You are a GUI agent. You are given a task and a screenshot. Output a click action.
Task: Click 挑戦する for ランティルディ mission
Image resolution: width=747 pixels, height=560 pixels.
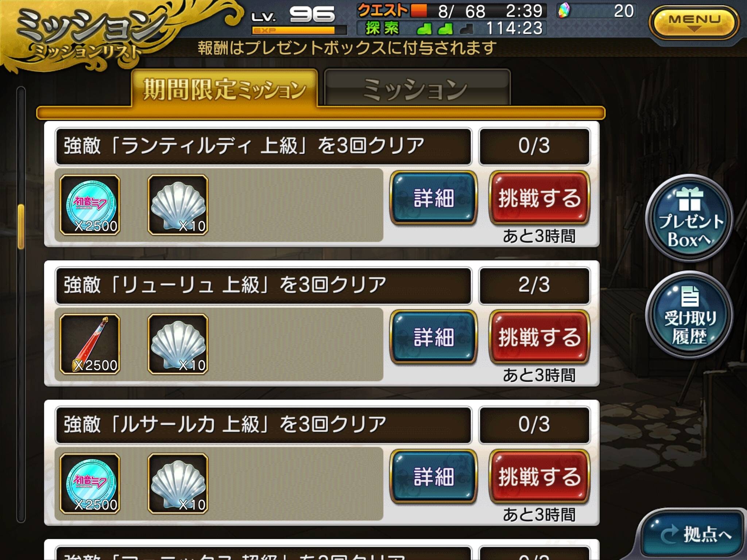tap(539, 198)
